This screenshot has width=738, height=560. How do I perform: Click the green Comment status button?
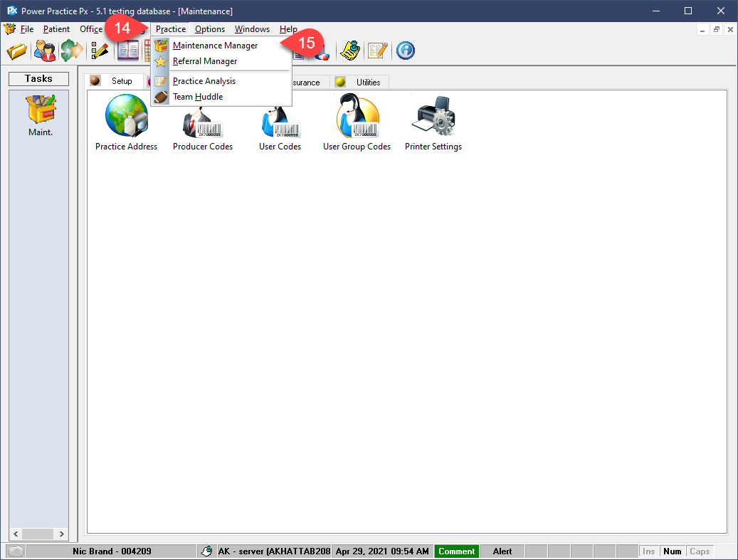coord(457,551)
